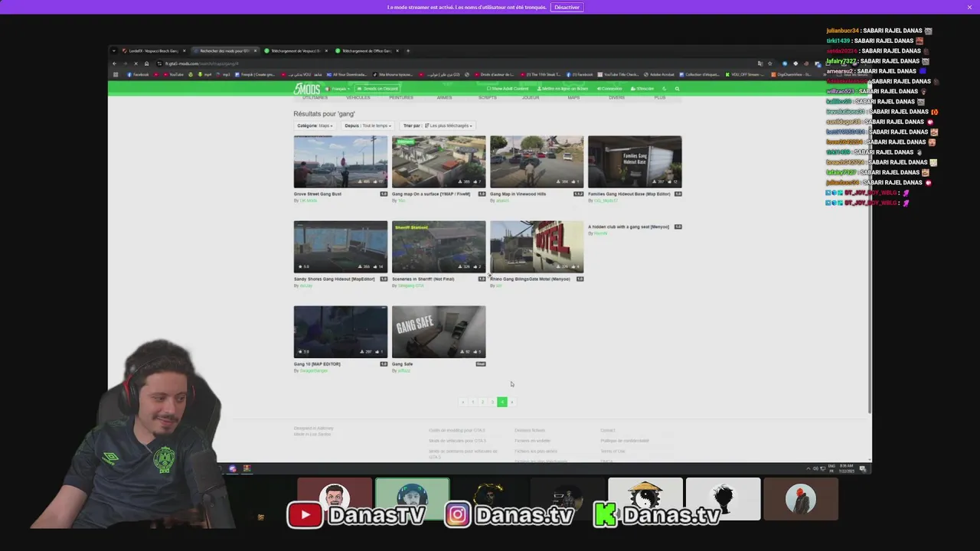This screenshot has width=980, height=551.
Task: Click the Connexion link in header
Action: (x=610, y=89)
